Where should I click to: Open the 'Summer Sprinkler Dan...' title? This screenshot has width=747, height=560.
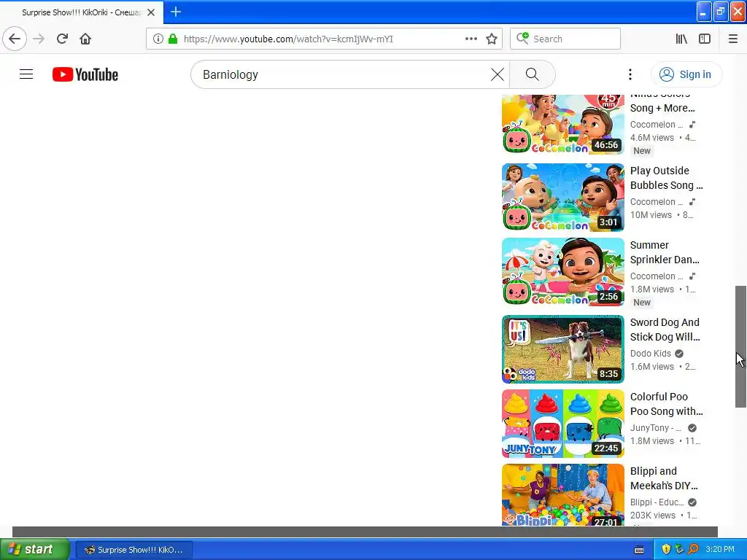click(x=665, y=252)
